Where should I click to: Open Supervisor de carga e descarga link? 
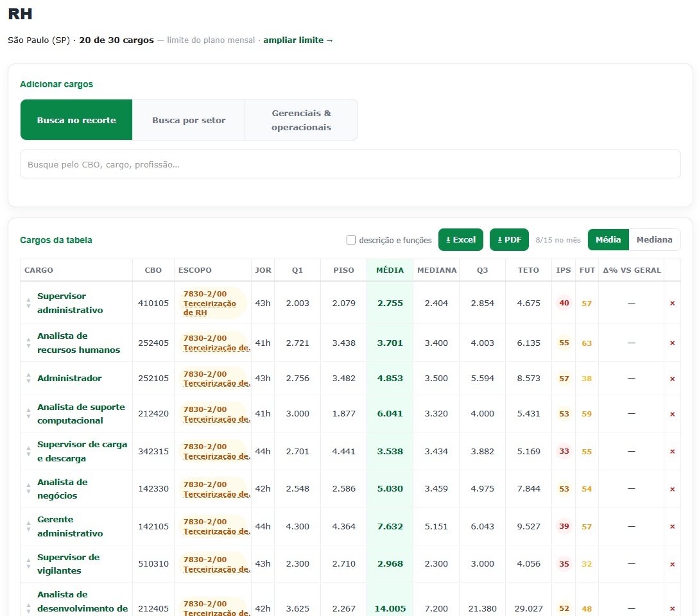point(82,451)
